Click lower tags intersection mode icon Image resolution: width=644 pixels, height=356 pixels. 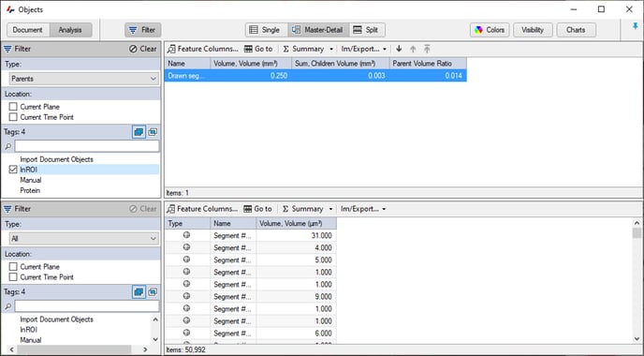[x=153, y=292]
